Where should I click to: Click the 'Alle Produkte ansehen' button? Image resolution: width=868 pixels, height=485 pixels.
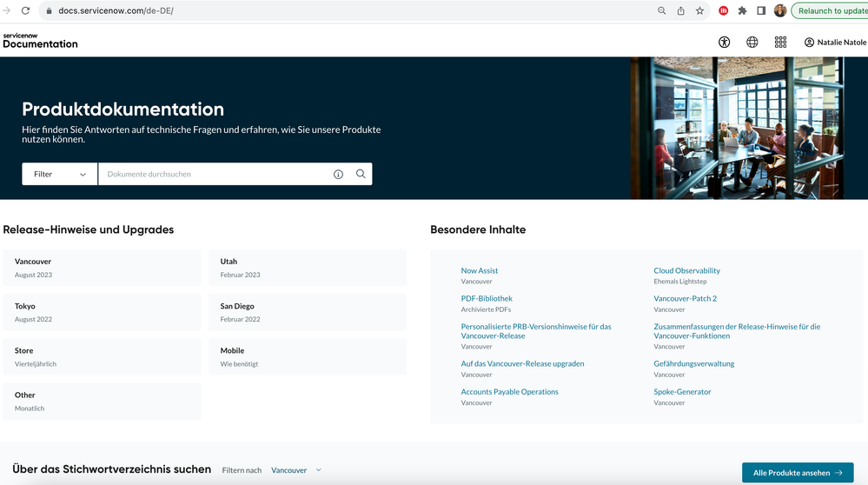pos(797,473)
